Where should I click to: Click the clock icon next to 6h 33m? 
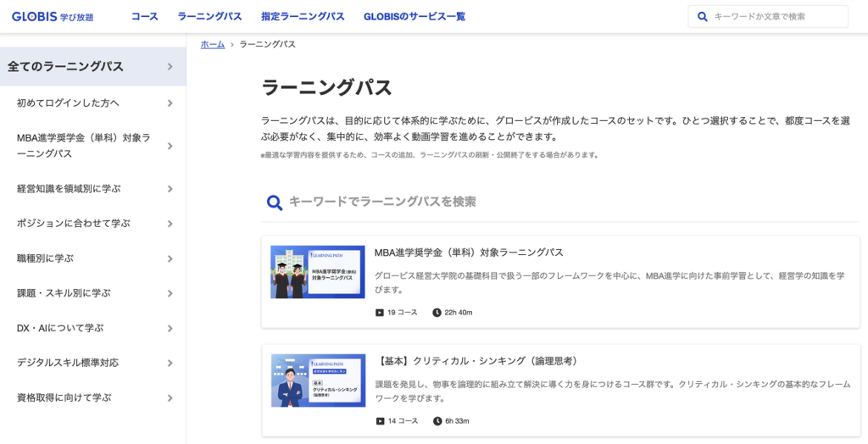point(437,421)
